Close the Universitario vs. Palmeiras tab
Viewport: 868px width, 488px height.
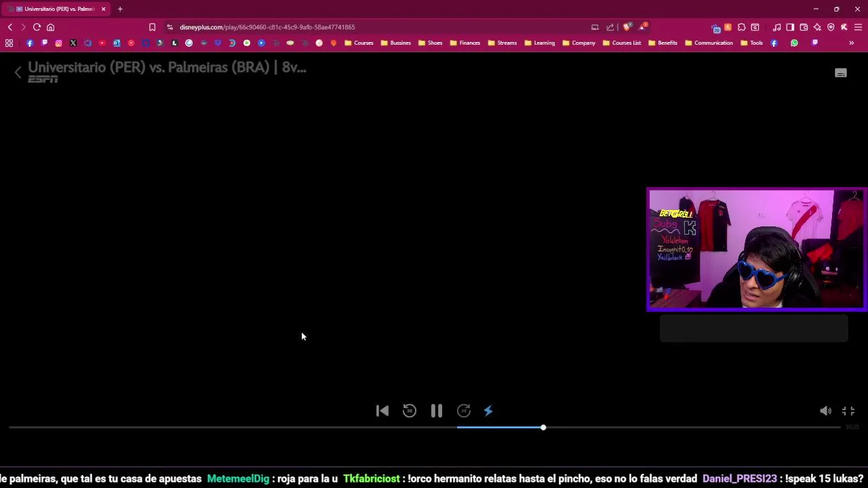(x=103, y=9)
